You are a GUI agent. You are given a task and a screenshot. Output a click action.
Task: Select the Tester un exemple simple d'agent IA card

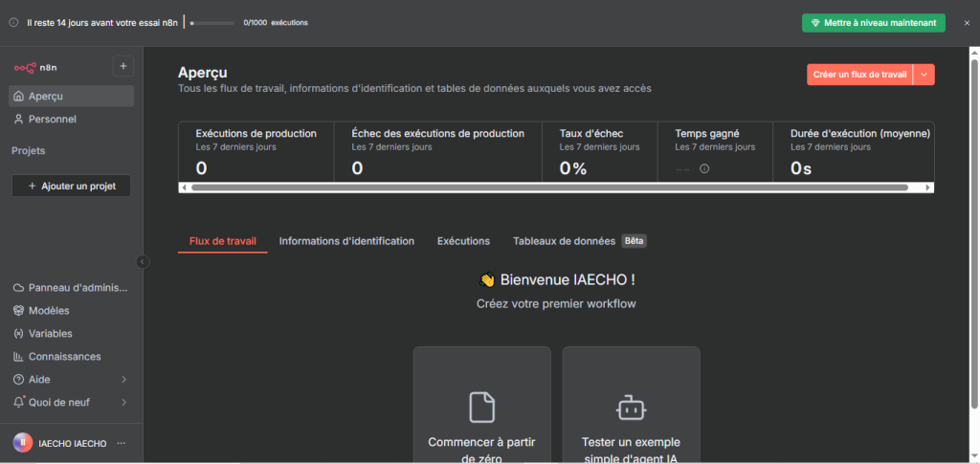(632, 406)
